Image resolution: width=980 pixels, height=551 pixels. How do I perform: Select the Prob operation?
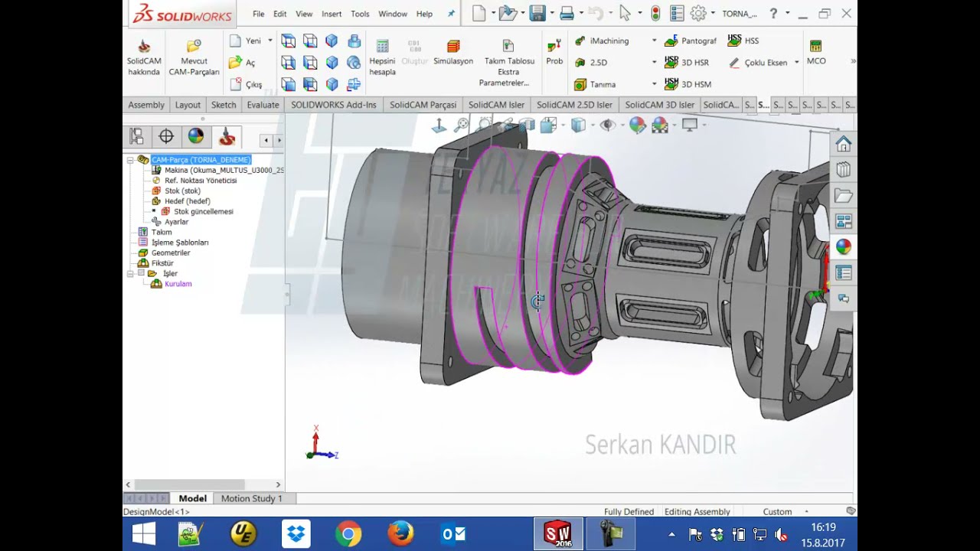pyautogui.click(x=554, y=52)
